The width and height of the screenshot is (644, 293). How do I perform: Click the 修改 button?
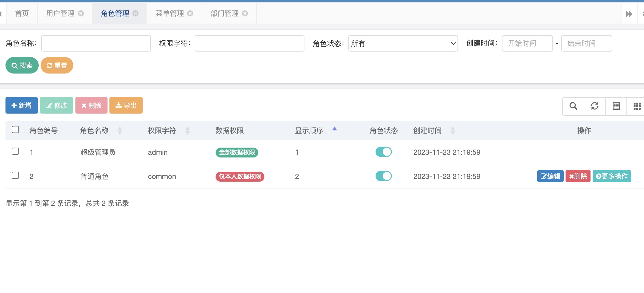click(57, 105)
